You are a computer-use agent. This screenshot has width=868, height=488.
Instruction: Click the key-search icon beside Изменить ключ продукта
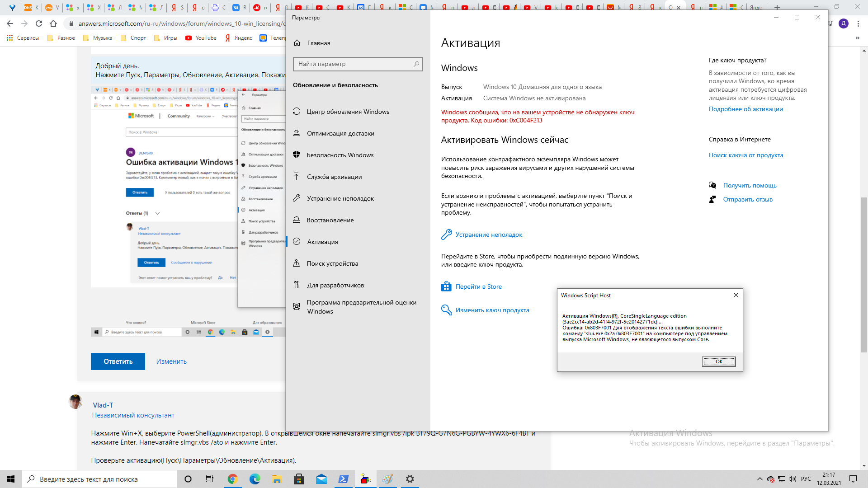pos(446,310)
